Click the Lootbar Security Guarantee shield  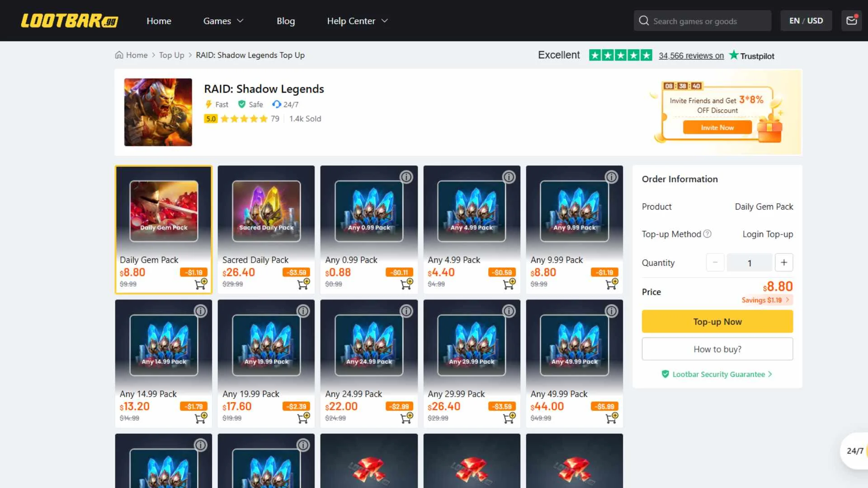pos(665,374)
